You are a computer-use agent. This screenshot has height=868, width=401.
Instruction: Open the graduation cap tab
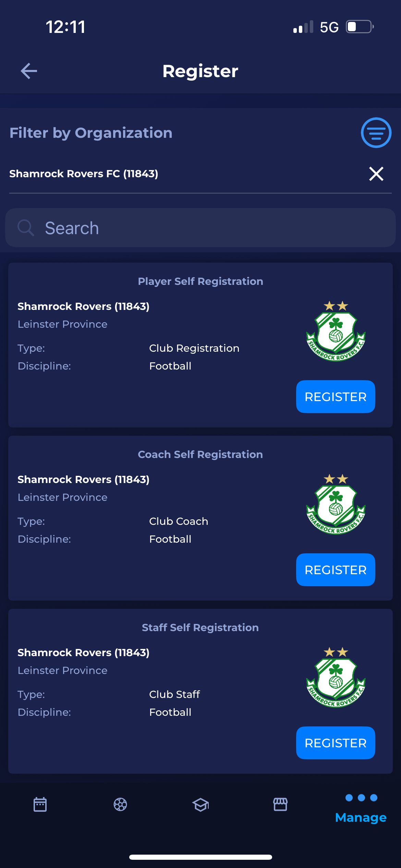tap(200, 804)
